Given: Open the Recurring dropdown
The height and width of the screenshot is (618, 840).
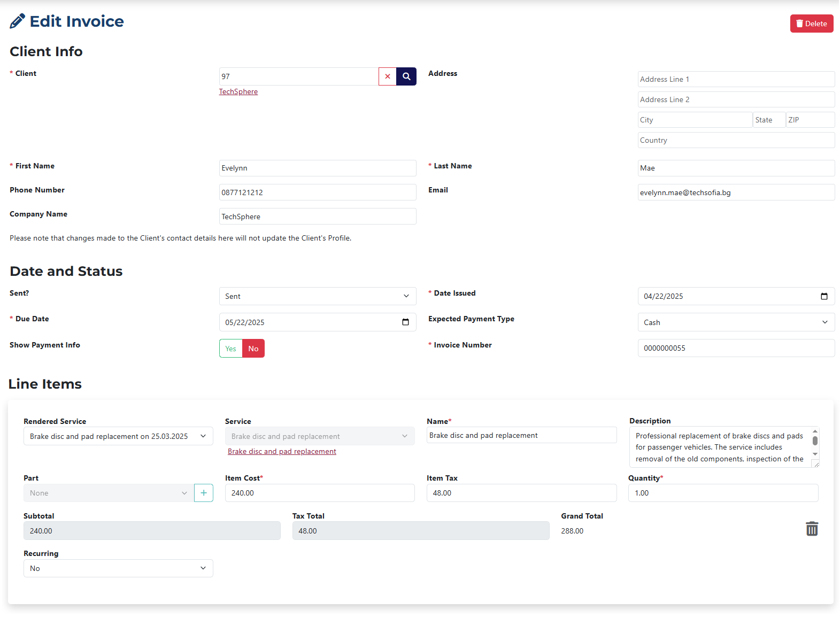Looking at the screenshot, I should (x=118, y=568).
